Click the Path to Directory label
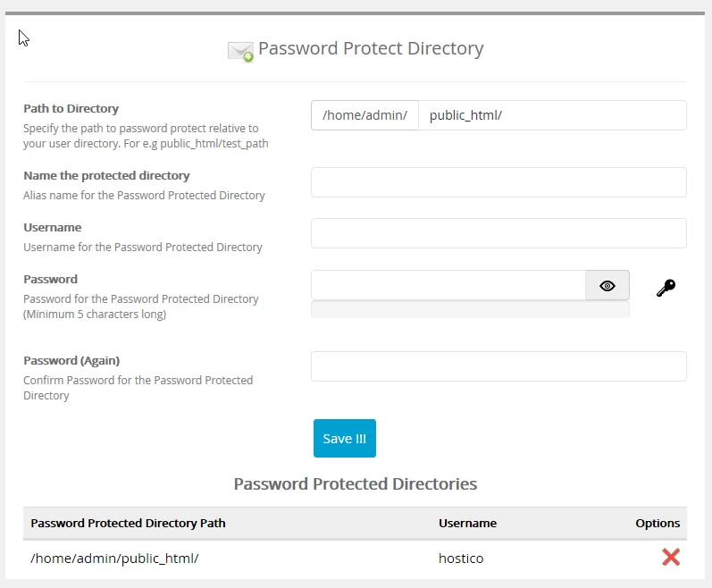Viewport: 712px width, 588px height. tap(71, 109)
